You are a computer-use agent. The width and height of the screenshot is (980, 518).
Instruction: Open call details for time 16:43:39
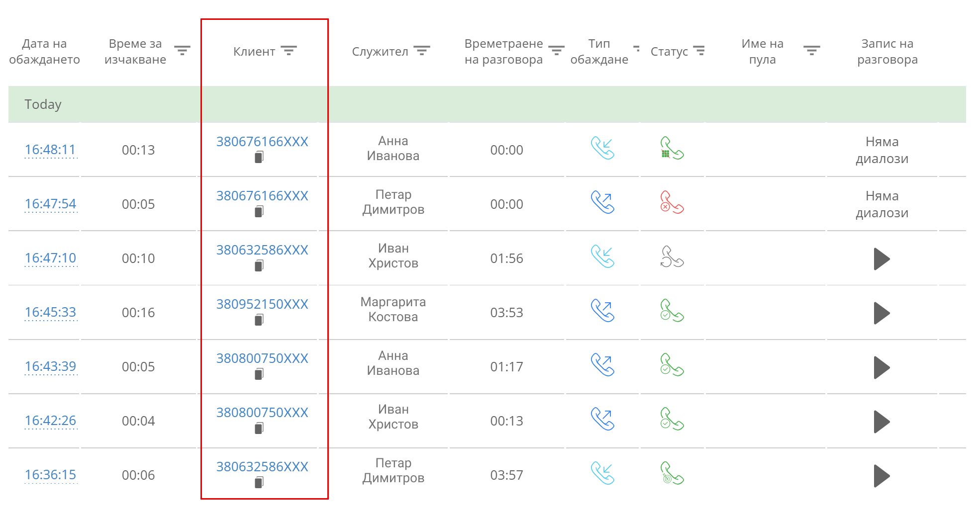click(x=50, y=366)
